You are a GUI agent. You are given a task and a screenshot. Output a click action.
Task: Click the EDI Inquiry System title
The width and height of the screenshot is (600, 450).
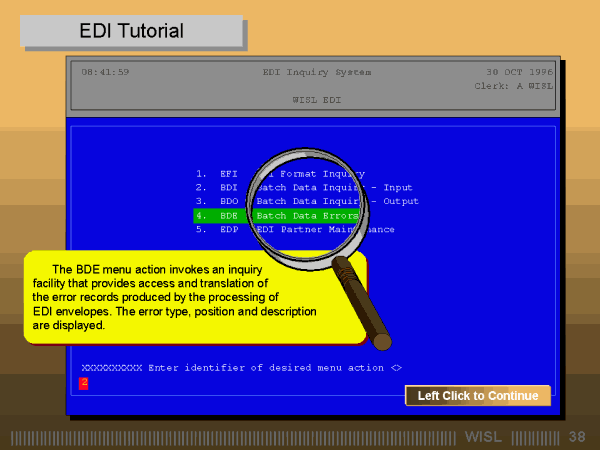[316, 72]
